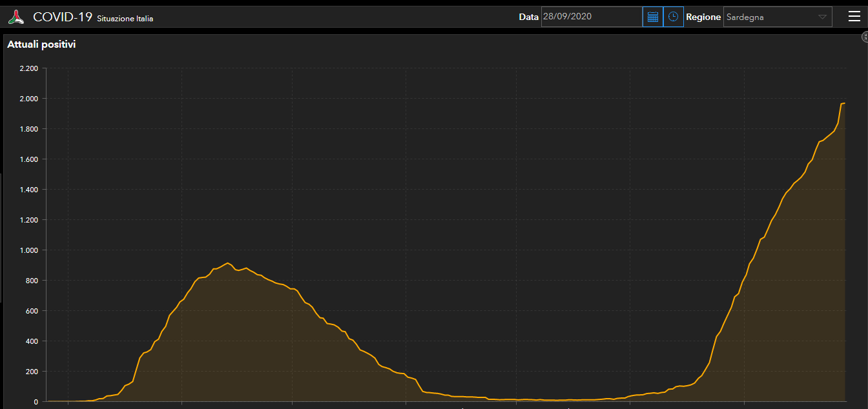The image size is (868, 409).
Task: Maximize the Attuali positivi chart panel
Action: tap(865, 37)
